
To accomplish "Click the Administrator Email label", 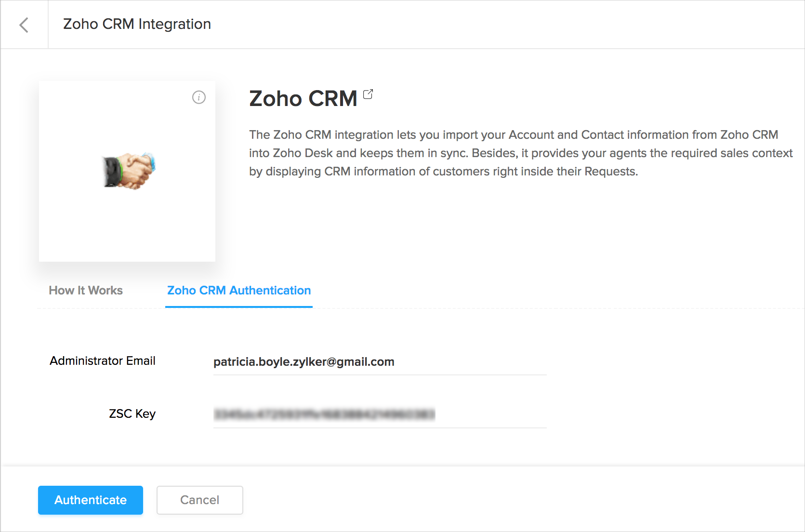I will pyautogui.click(x=103, y=361).
